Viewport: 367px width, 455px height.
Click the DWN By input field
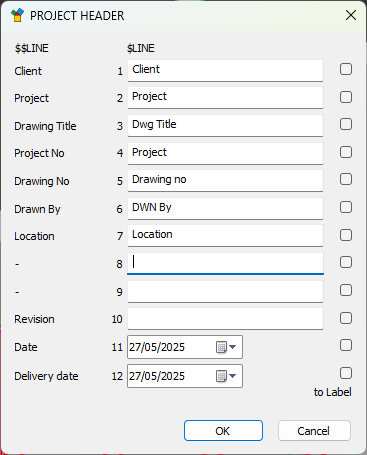[x=225, y=208]
